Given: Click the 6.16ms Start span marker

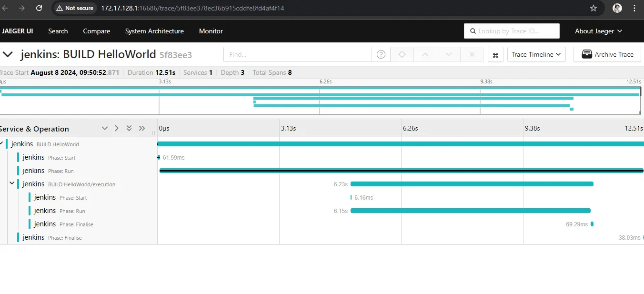Looking at the screenshot, I should pyautogui.click(x=351, y=197).
